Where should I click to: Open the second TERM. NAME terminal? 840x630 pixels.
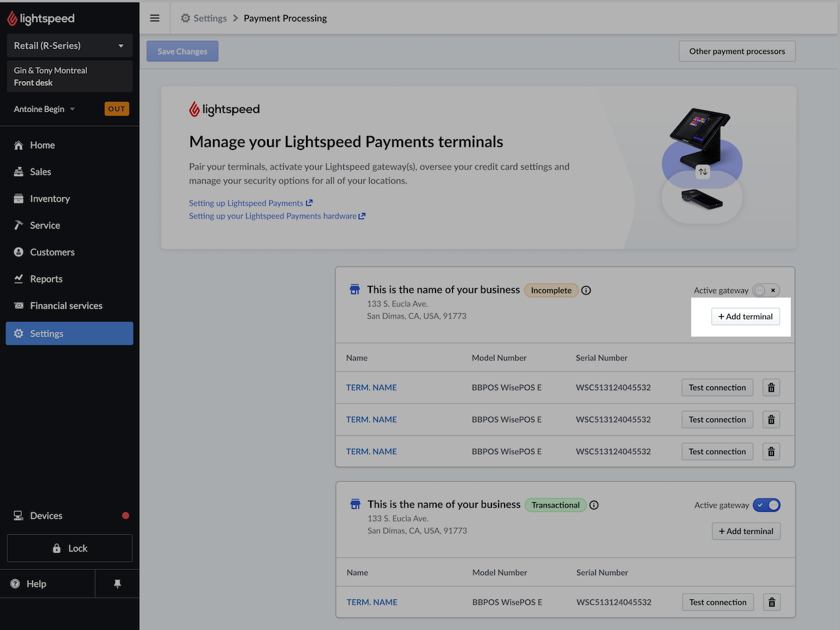(x=371, y=419)
